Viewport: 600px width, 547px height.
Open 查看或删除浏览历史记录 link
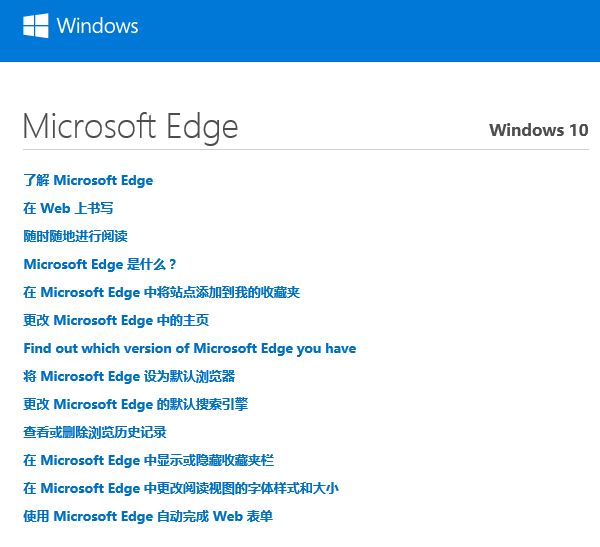[94, 432]
